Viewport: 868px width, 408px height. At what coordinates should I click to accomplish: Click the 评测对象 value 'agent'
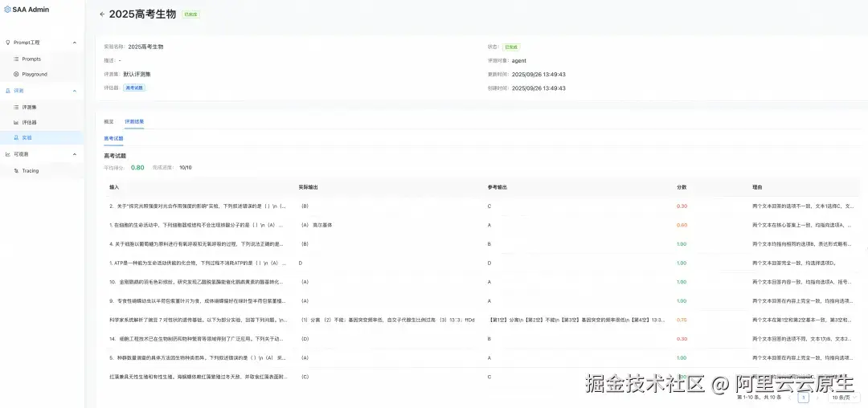tap(518, 61)
